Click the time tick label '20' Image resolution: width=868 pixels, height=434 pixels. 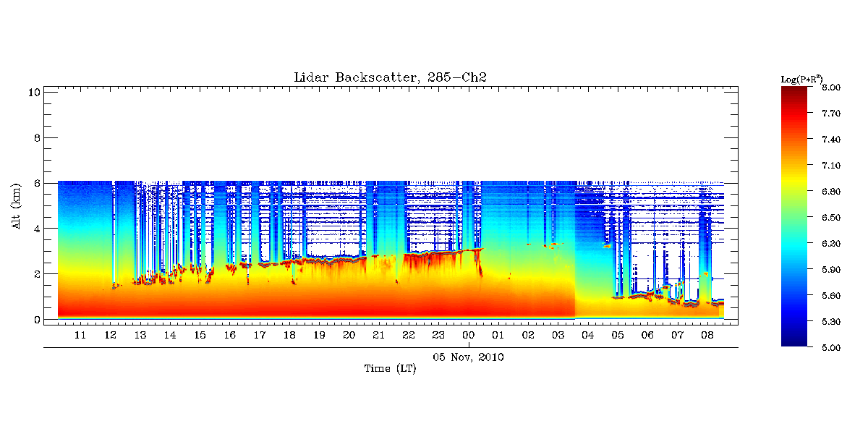349,336
